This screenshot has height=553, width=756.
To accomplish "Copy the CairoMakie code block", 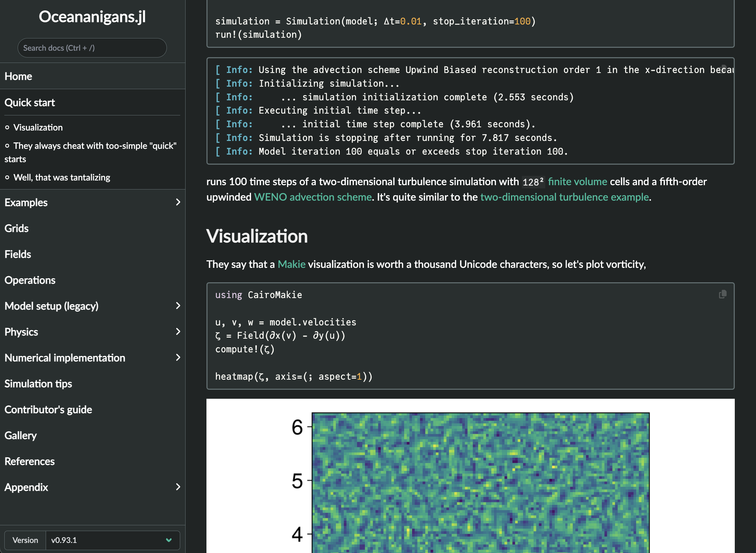I will pos(723,294).
